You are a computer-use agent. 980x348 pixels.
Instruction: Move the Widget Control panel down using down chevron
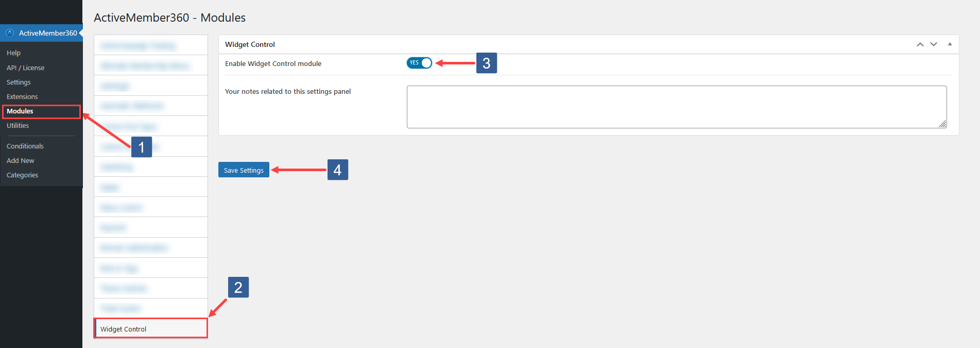click(x=933, y=44)
